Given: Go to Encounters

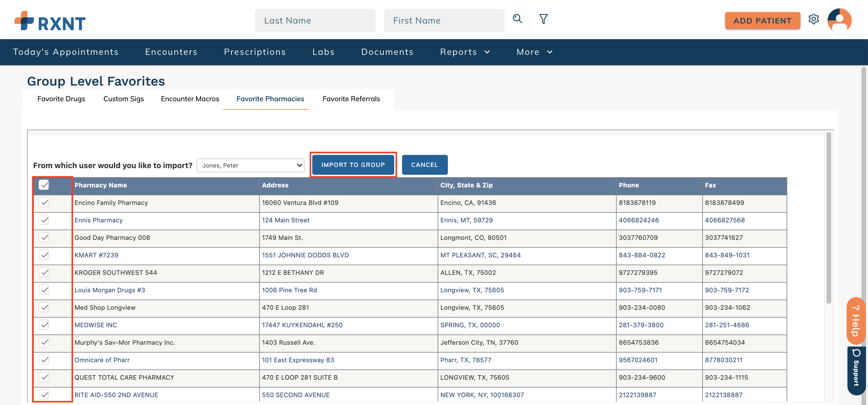Looking at the screenshot, I should click(171, 52).
